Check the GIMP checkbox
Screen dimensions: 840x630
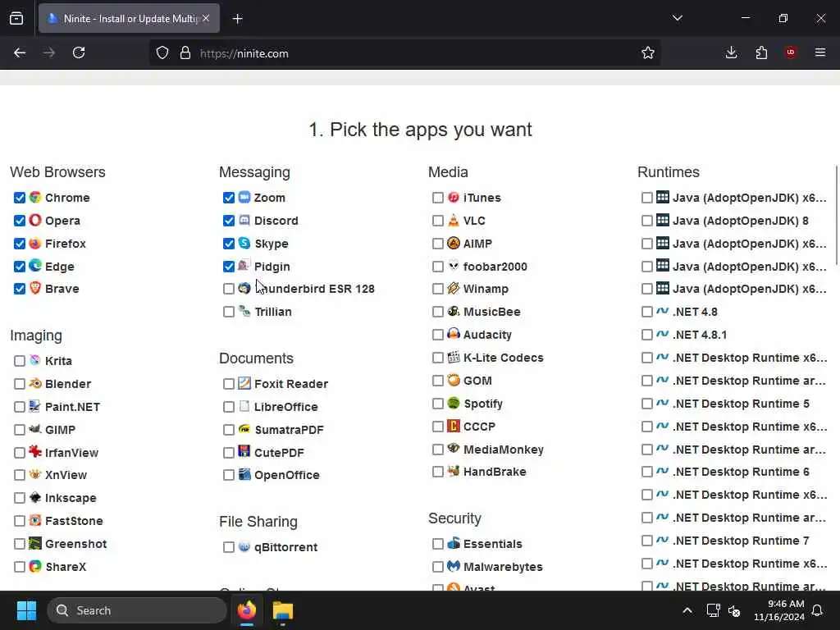[x=20, y=430]
